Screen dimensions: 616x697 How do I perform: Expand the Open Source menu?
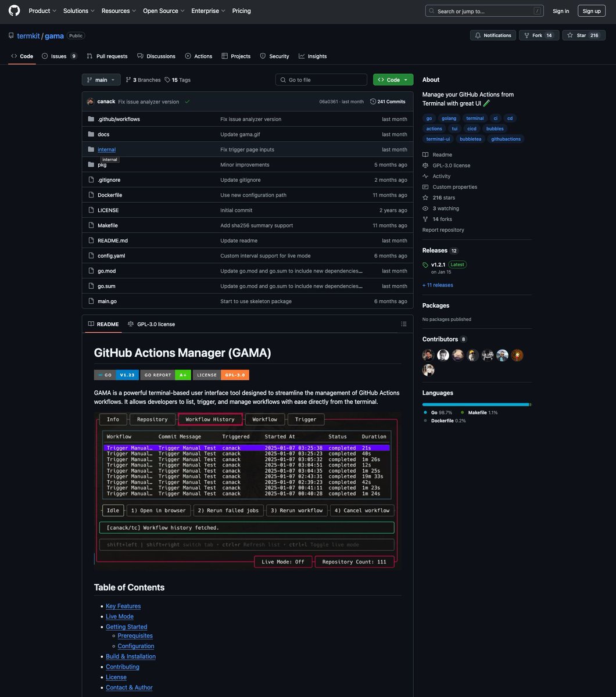[163, 10]
